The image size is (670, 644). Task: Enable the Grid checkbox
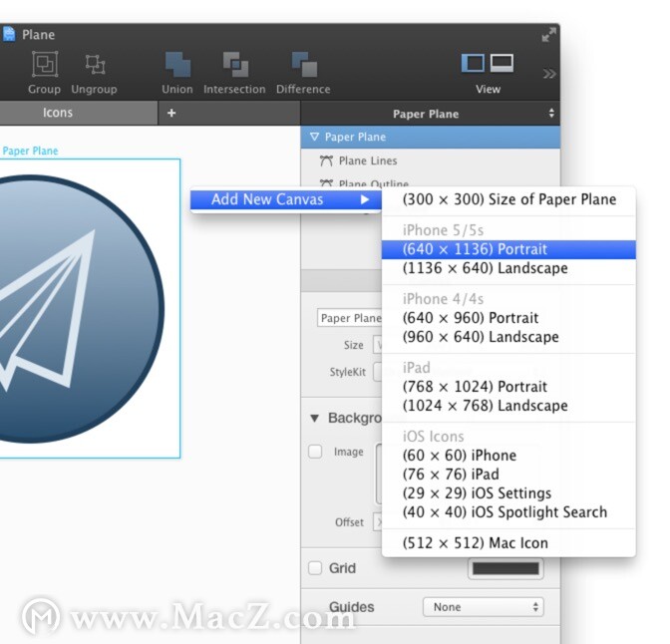pyautogui.click(x=315, y=568)
